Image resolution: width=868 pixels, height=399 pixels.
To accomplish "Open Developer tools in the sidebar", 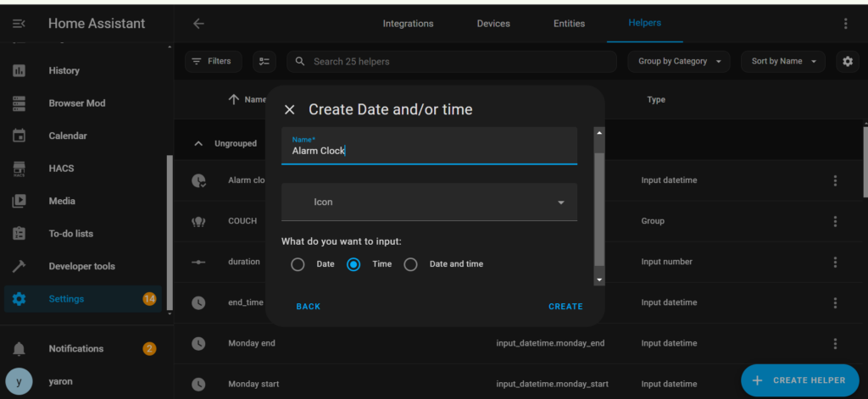I will 83,266.
